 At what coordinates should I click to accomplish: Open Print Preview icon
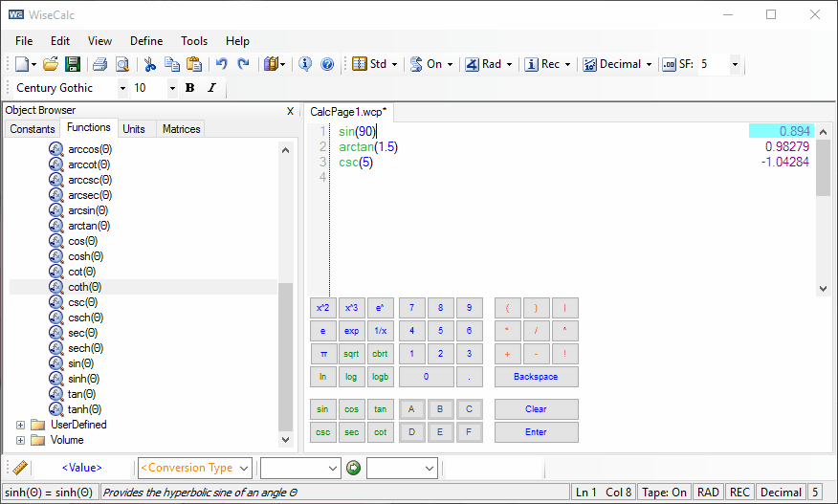pos(122,64)
